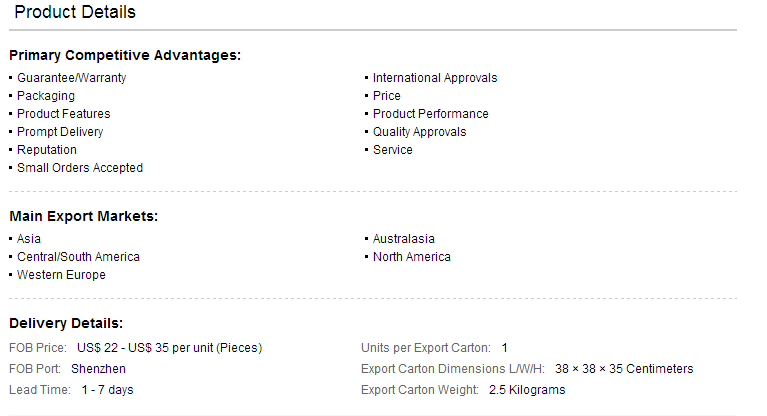Screen dimensions: 767x416
Task: Click Australasia export market
Action: click(404, 239)
